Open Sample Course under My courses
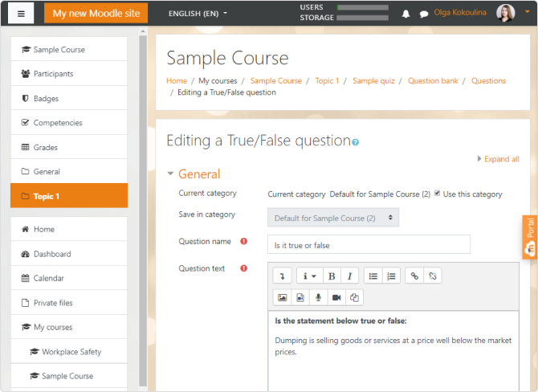538x392 pixels. click(69, 376)
